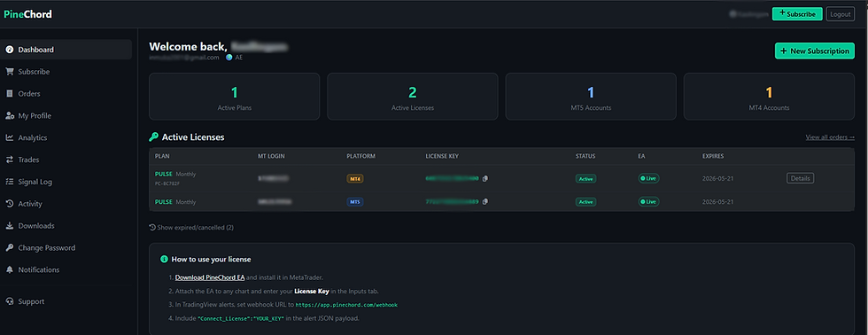Click the Active status badge in MT5 row

coord(585,201)
